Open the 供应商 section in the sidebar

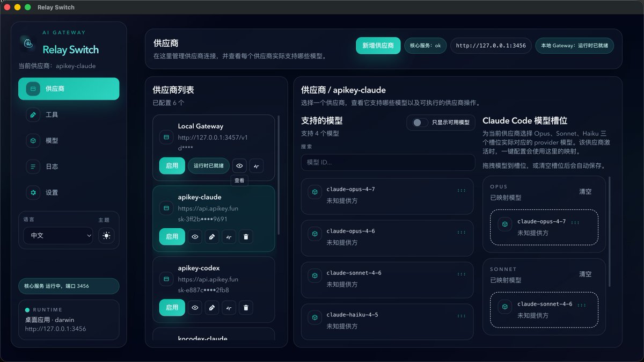69,89
